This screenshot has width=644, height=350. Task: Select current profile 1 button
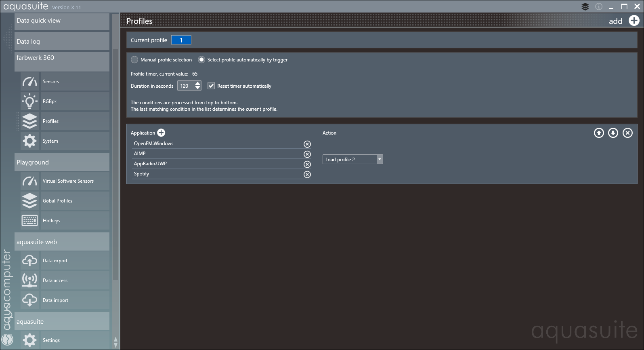[181, 40]
